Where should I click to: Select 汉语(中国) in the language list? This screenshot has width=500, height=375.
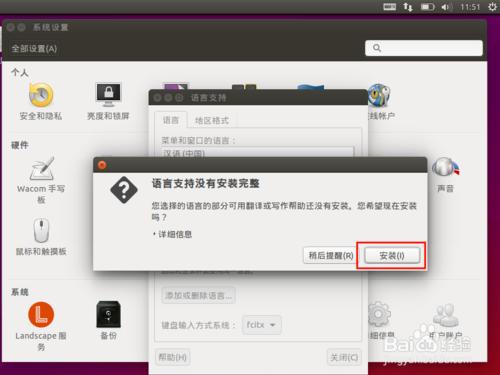(257, 152)
